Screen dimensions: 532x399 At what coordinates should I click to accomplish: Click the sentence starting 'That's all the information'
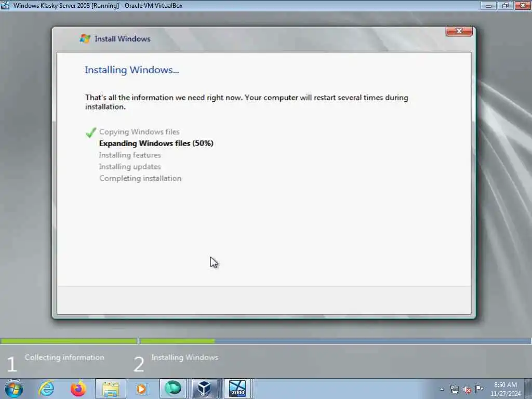(247, 102)
